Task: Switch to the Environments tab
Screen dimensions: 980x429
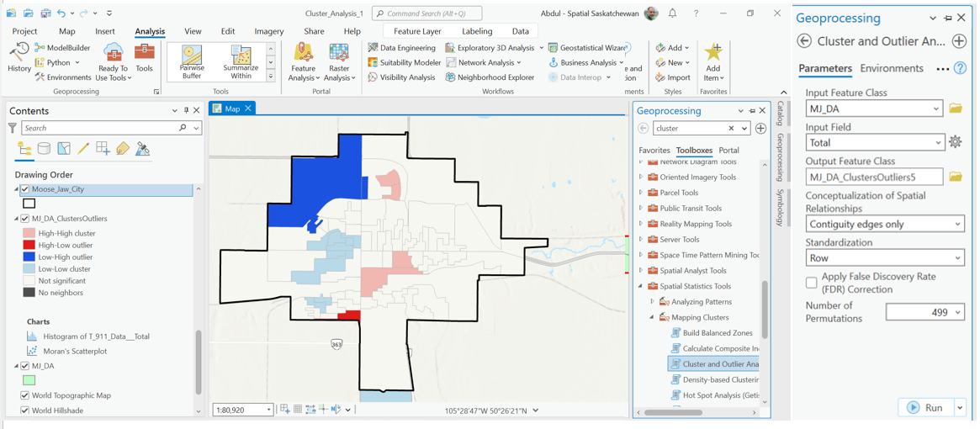Action: [892, 68]
